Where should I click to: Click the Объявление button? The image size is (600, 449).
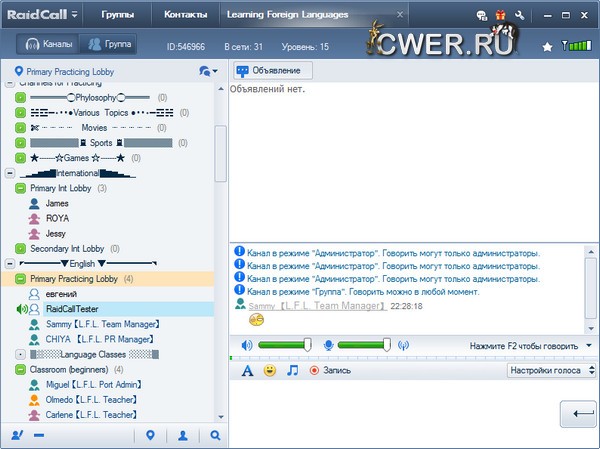coord(273,71)
